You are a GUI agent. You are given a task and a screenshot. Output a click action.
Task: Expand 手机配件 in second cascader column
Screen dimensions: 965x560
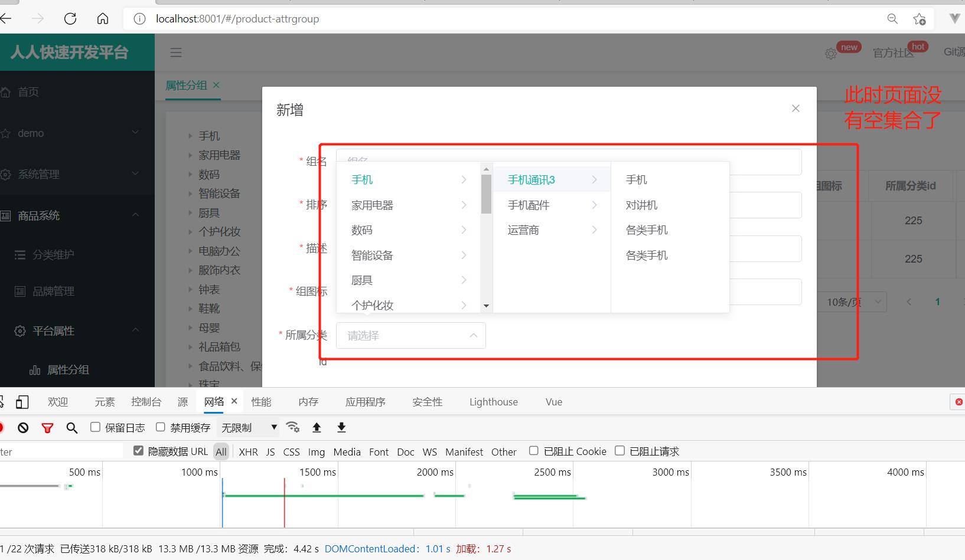552,205
